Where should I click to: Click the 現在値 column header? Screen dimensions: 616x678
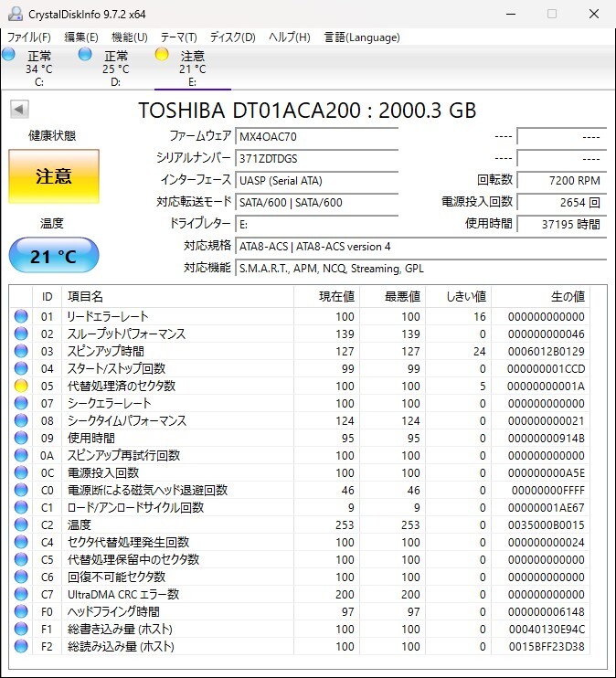click(x=327, y=297)
